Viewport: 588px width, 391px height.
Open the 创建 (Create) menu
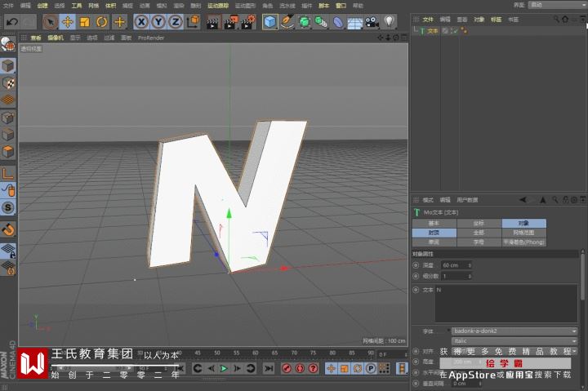tap(42, 6)
